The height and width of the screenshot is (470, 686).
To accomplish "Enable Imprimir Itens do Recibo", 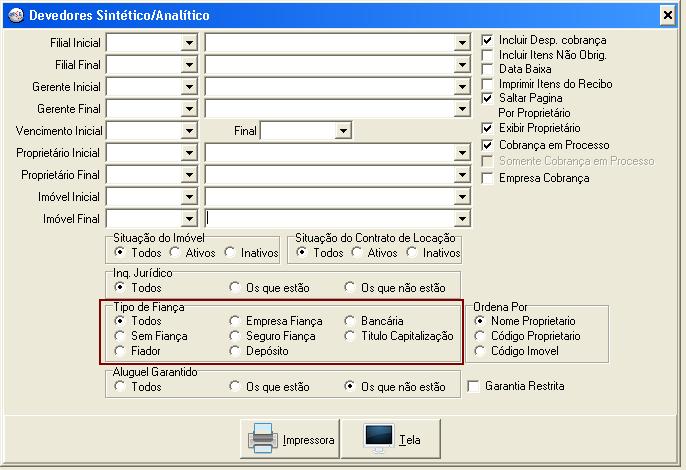I will (x=487, y=84).
